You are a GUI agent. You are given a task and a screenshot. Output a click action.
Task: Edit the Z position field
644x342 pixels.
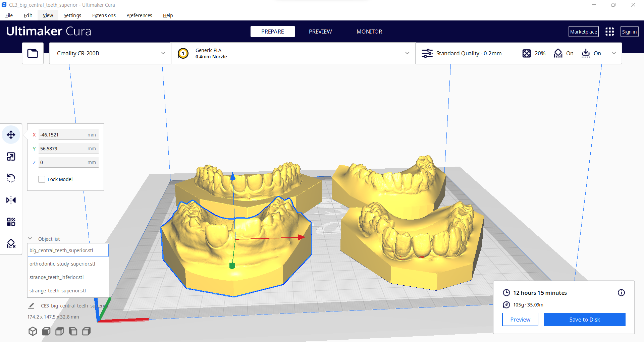coord(68,162)
